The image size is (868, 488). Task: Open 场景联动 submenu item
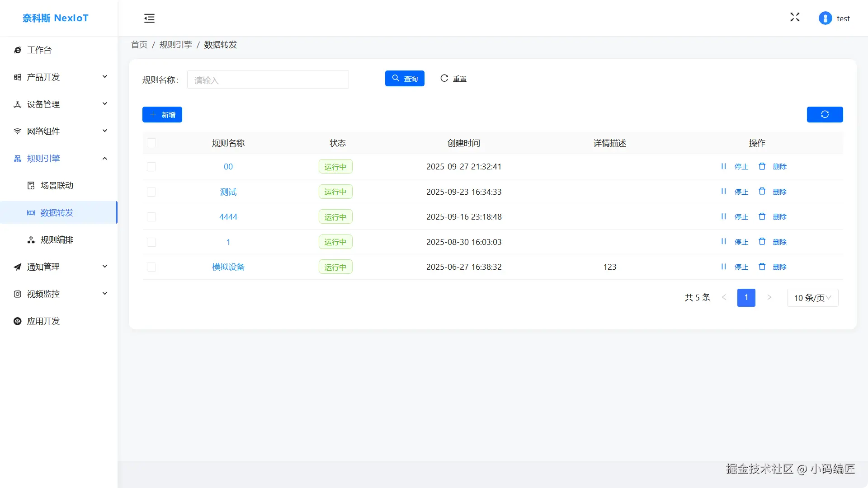click(57, 186)
